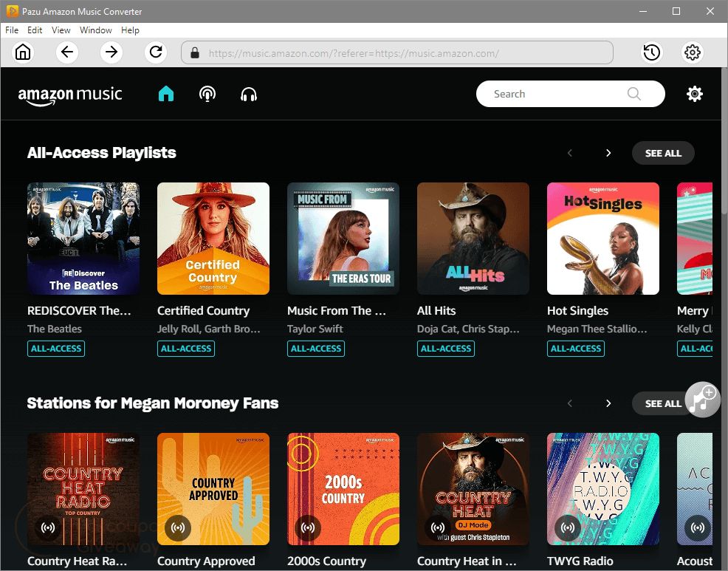The width and height of the screenshot is (728, 571).
Task: Open conversion history clock icon
Action: coord(651,52)
